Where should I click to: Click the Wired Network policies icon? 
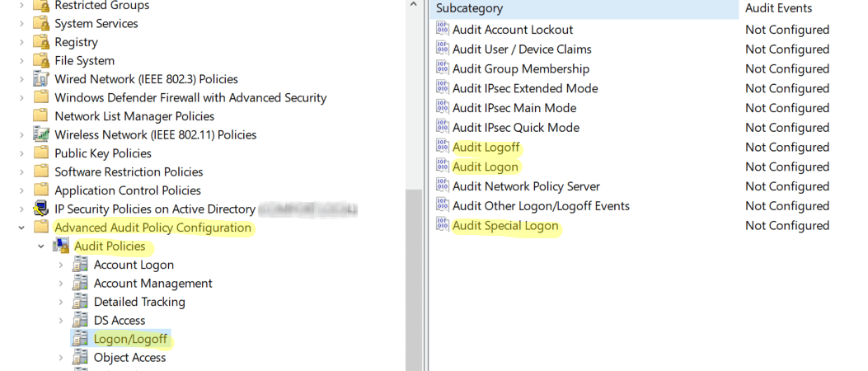[x=41, y=78]
